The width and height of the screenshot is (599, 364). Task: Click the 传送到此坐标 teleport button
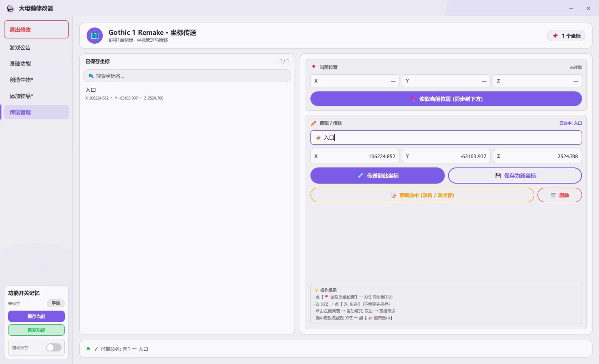point(378,176)
